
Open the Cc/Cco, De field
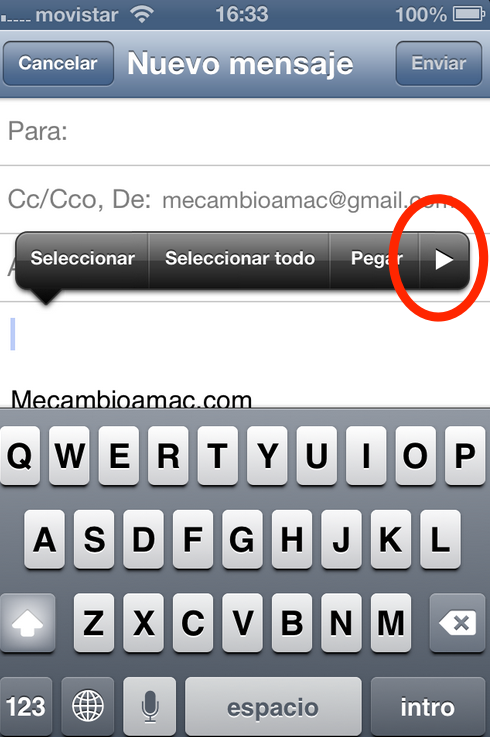[245, 200]
